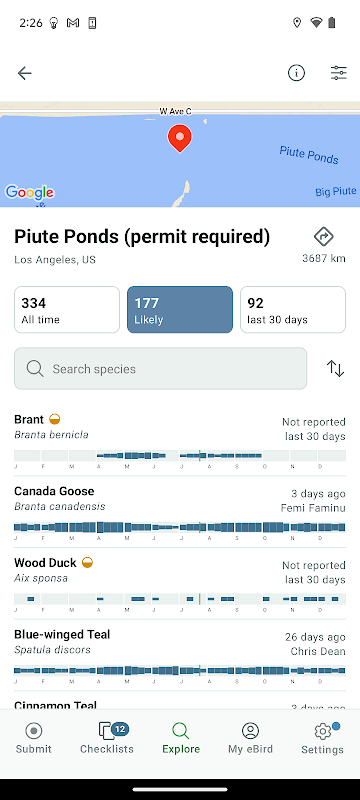Open the species sort order arrows
This screenshot has width=360, height=800.
[x=335, y=368]
